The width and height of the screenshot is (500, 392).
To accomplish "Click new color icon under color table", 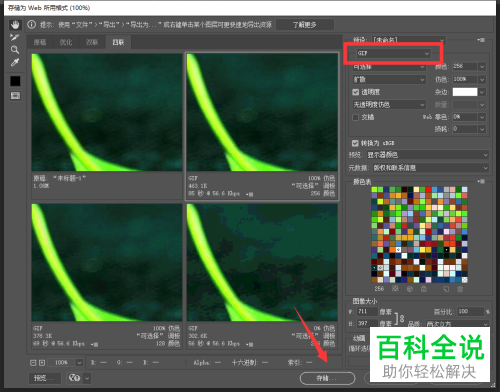I will point(446,289).
